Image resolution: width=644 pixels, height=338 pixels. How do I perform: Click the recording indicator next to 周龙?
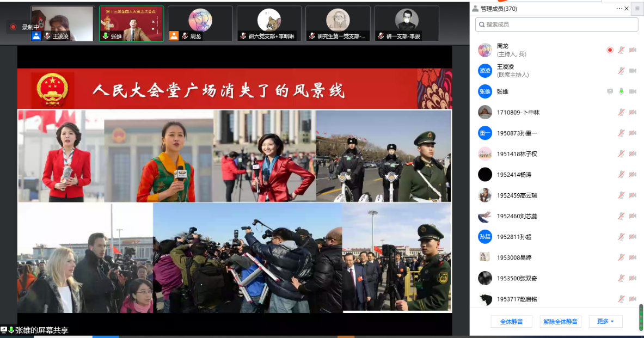pyautogui.click(x=610, y=50)
